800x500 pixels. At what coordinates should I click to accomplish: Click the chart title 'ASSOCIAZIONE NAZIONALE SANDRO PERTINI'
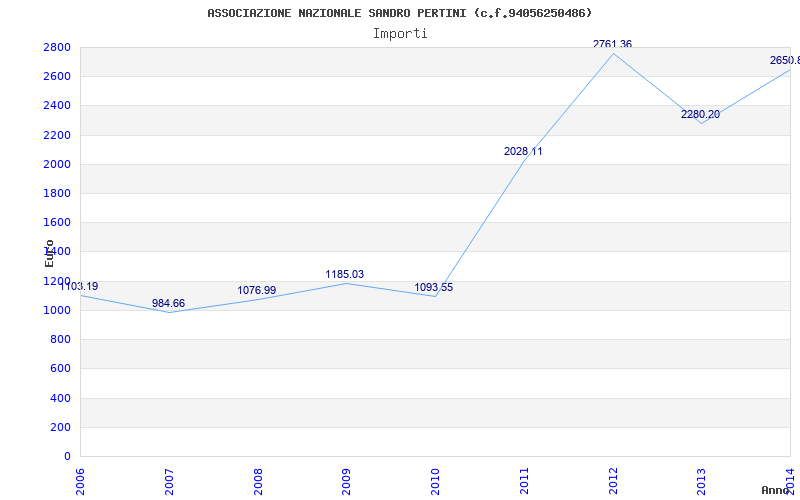click(x=339, y=13)
